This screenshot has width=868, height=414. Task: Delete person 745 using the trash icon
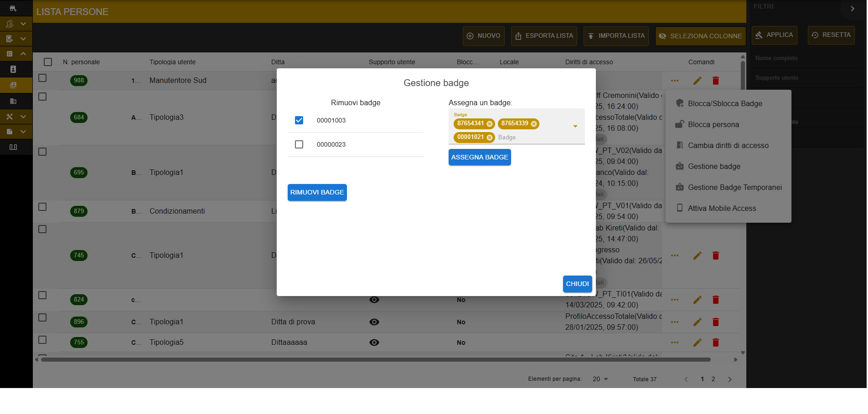pos(716,256)
